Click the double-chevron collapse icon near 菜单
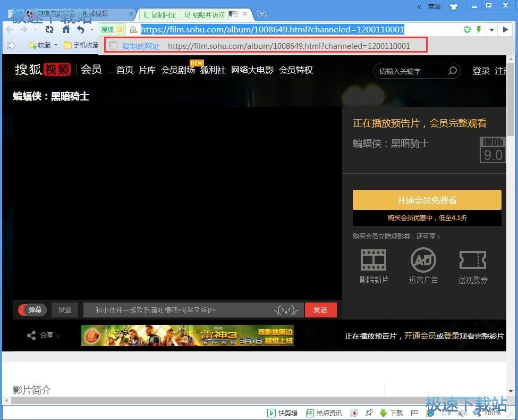This screenshot has height=420, width=518. coord(419,6)
